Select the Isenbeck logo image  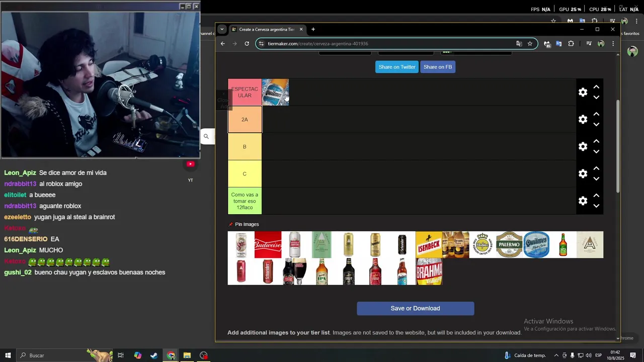click(x=429, y=245)
